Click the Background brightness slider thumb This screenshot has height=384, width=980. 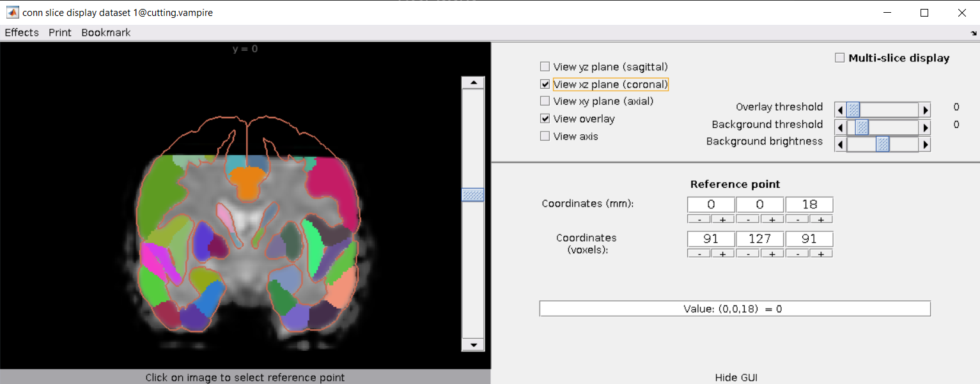tap(883, 144)
